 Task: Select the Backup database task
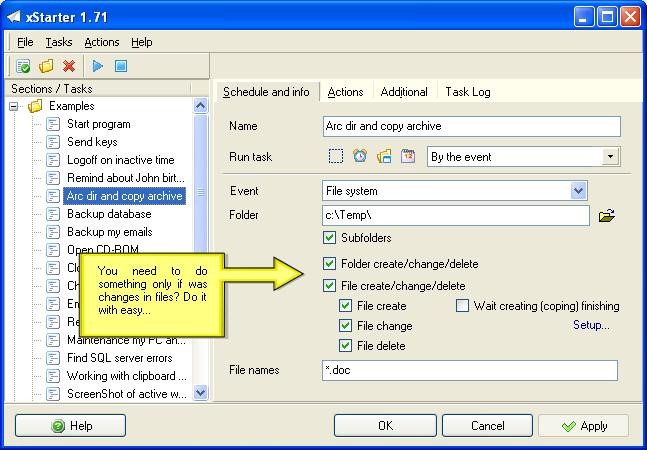109,214
